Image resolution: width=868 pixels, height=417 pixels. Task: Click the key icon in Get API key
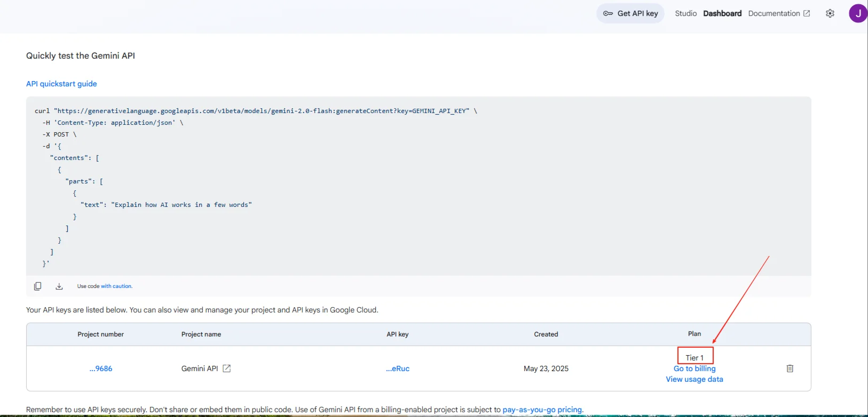click(x=608, y=13)
